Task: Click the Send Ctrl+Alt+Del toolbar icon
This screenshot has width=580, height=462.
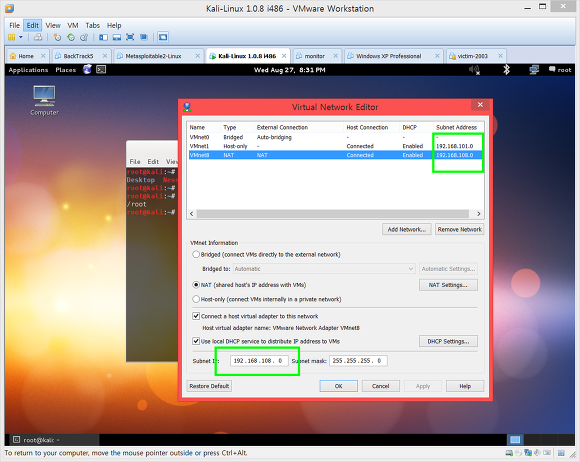Action: 38,37
